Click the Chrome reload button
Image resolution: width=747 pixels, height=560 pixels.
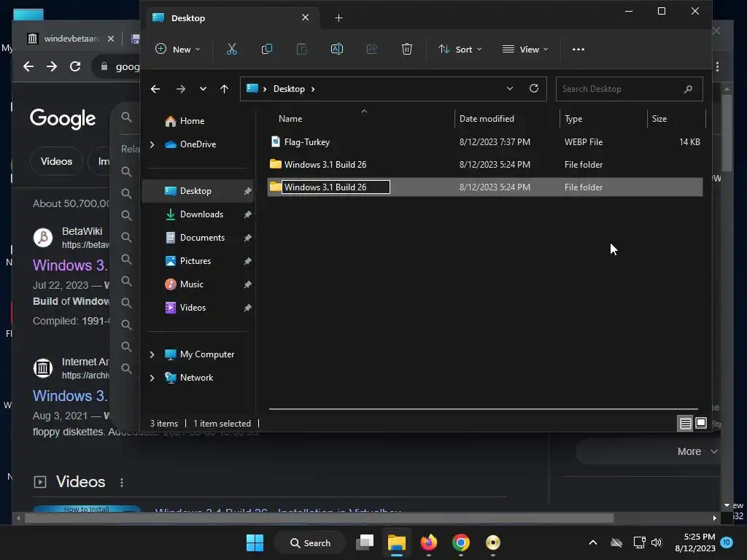(x=75, y=66)
